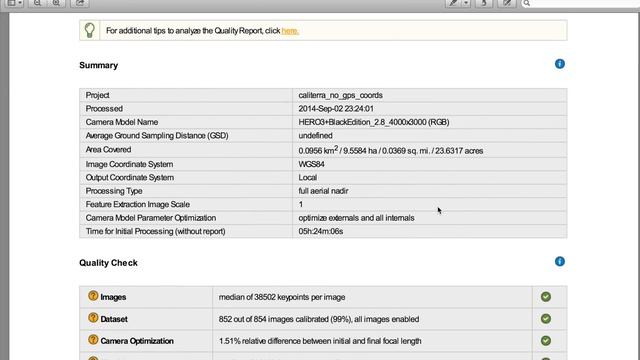Click the 'Images' quality check label
Viewport: 640px width, 360px height.
pyautogui.click(x=113, y=297)
